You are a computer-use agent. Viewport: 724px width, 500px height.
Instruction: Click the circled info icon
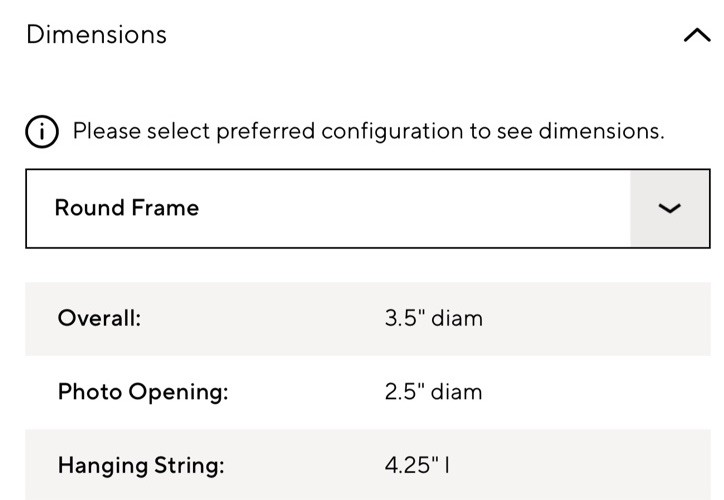tap(42, 132)
